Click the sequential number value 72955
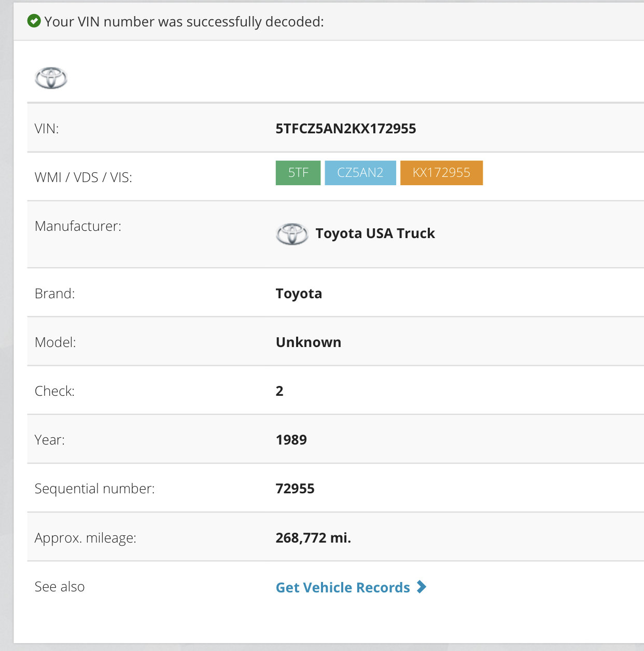644x651 pixels. (295, 489)
